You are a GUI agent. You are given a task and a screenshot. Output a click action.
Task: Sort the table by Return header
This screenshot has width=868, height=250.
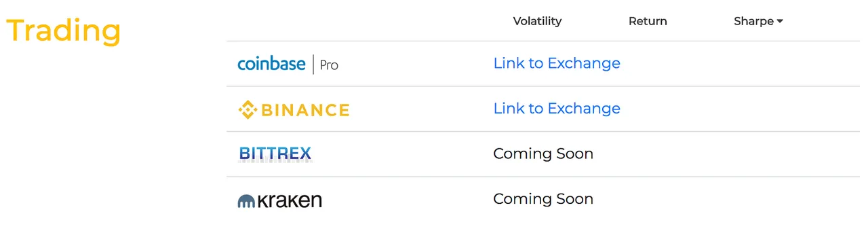[648, 21]
